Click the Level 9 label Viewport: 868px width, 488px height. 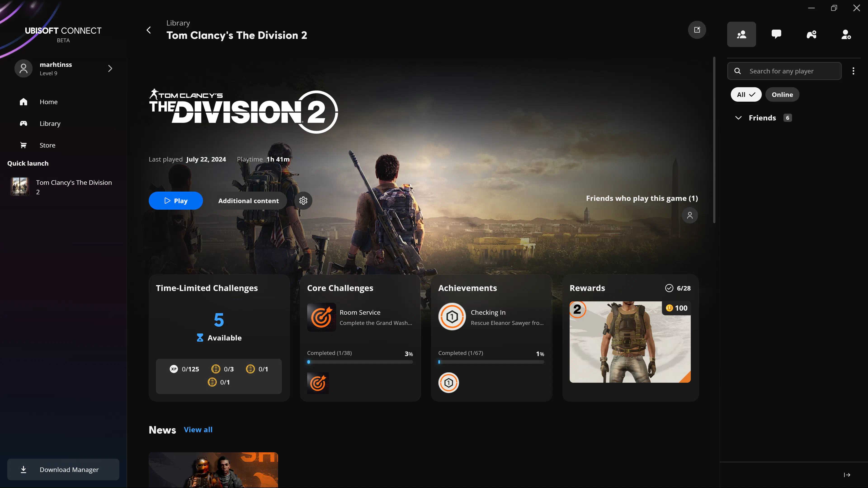(48, 73)
